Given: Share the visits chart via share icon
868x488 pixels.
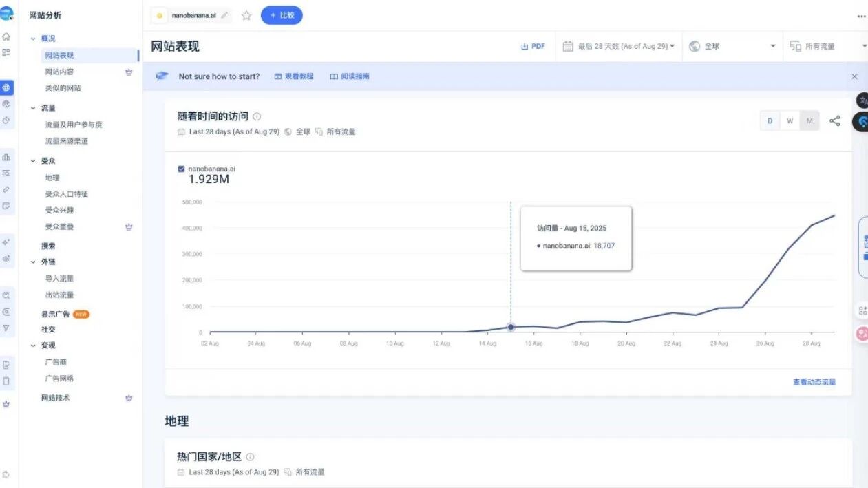Looking at the screenshot, I should tap(835, 121).
